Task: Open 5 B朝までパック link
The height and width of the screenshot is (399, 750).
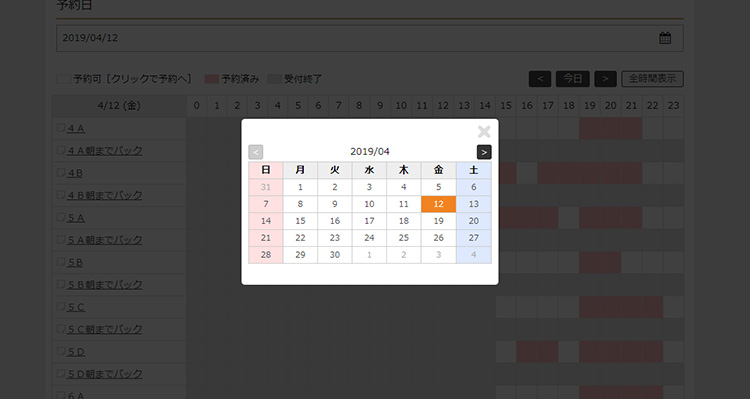Action: pyautogui.click(x=105, y=285)
